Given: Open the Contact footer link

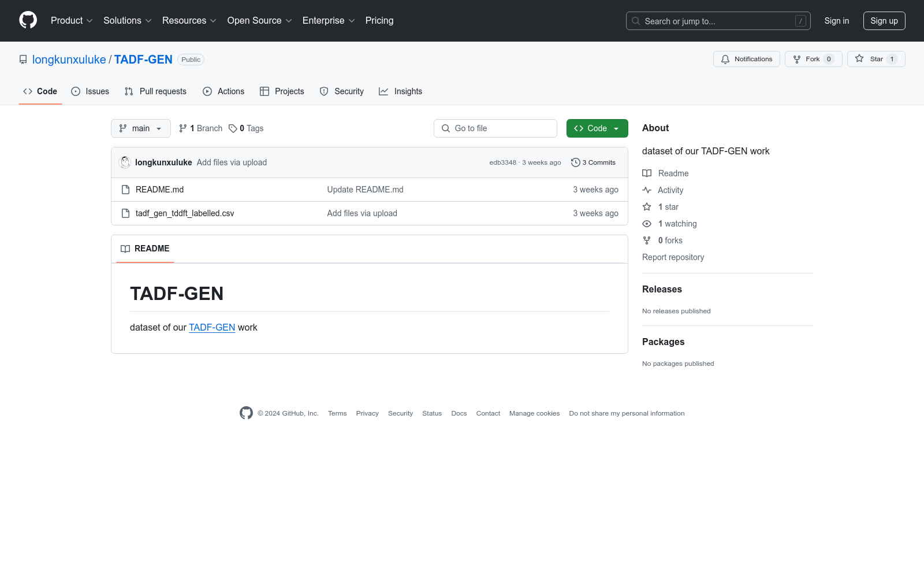Looking at the screenshot, I should click(x=488, y=413).
